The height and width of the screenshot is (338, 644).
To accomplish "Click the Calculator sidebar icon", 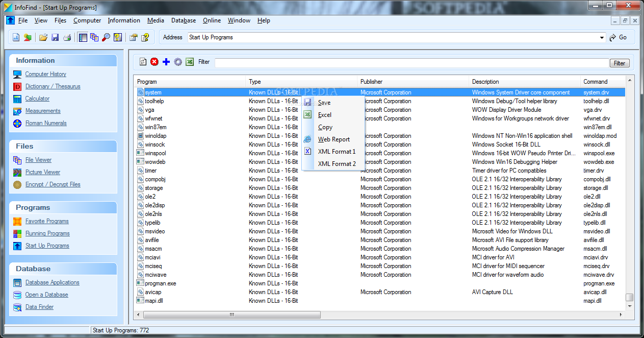I will (17, 99).
